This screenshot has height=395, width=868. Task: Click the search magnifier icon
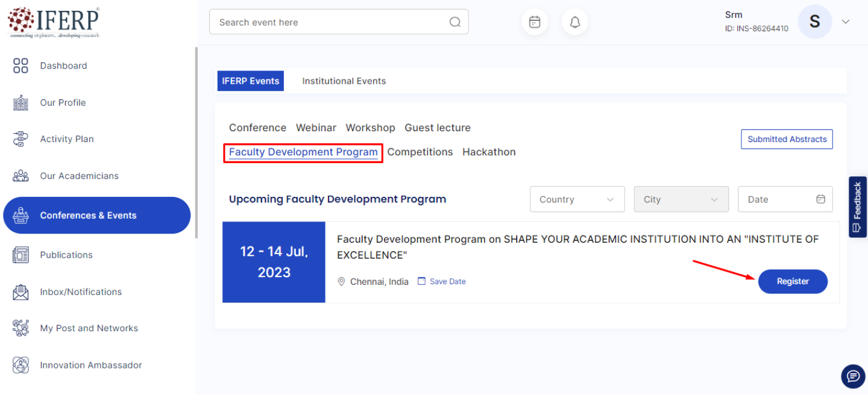point(455,22)
